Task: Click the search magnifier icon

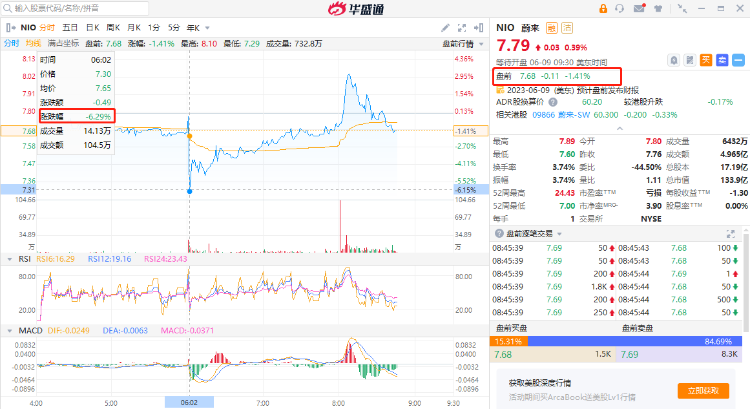Action: (8, 8)
